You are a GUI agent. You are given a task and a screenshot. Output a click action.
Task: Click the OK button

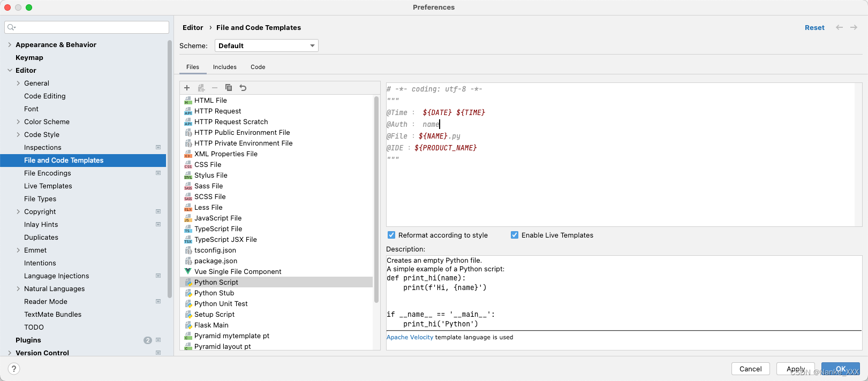(x=841, y=369)
